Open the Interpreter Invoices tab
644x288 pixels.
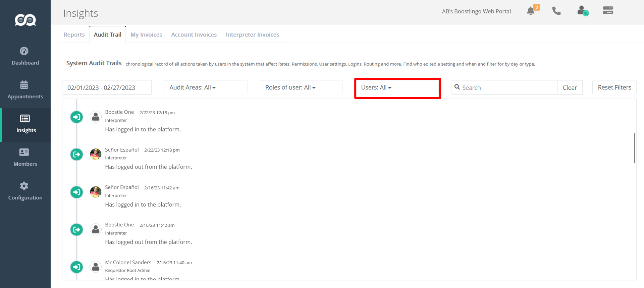253,35
